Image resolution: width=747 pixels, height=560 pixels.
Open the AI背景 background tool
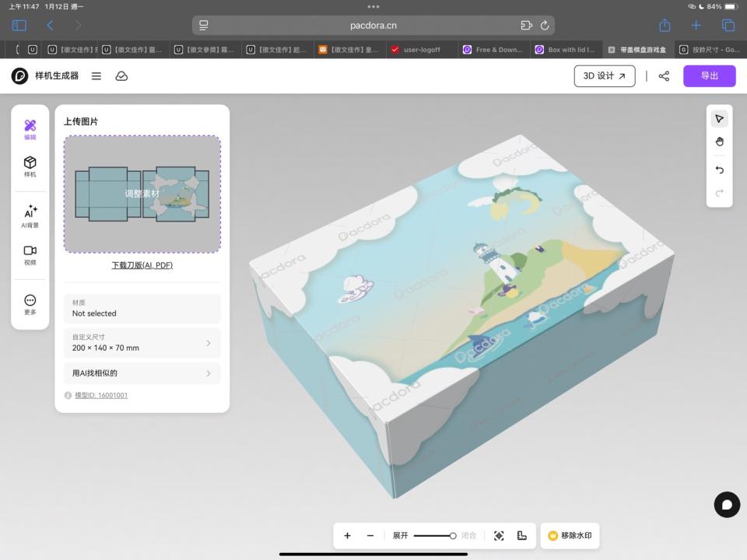coord(30,216)
